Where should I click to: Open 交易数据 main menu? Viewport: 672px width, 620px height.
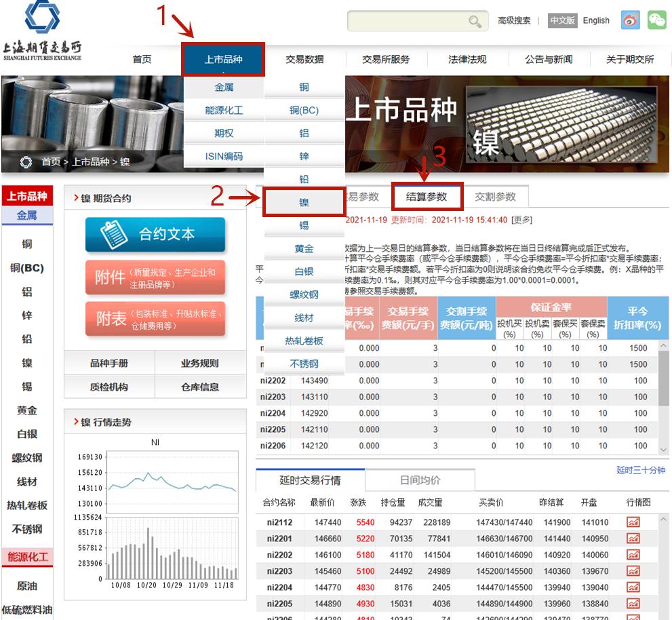point(304,59)
